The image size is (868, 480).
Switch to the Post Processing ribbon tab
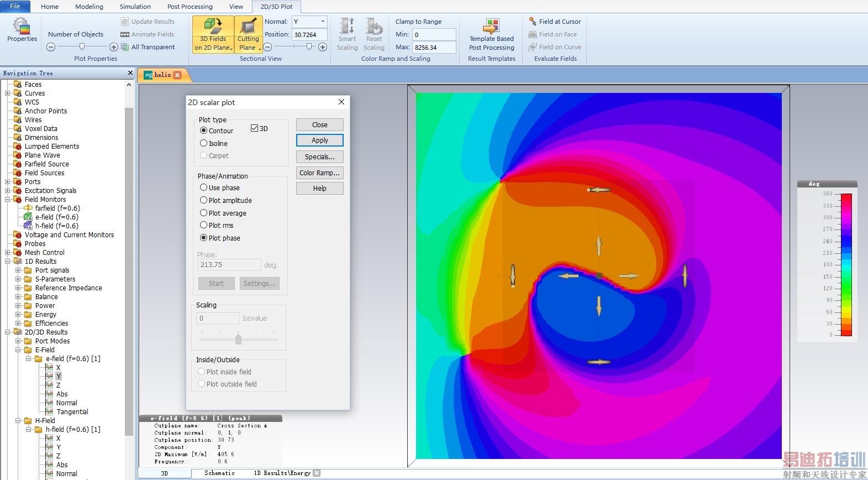[190, 7]
